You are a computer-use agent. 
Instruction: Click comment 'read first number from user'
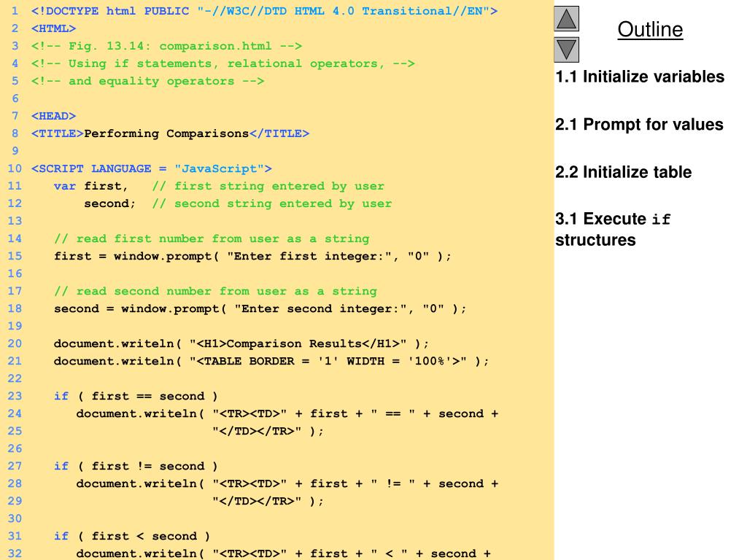click(212, 238)
